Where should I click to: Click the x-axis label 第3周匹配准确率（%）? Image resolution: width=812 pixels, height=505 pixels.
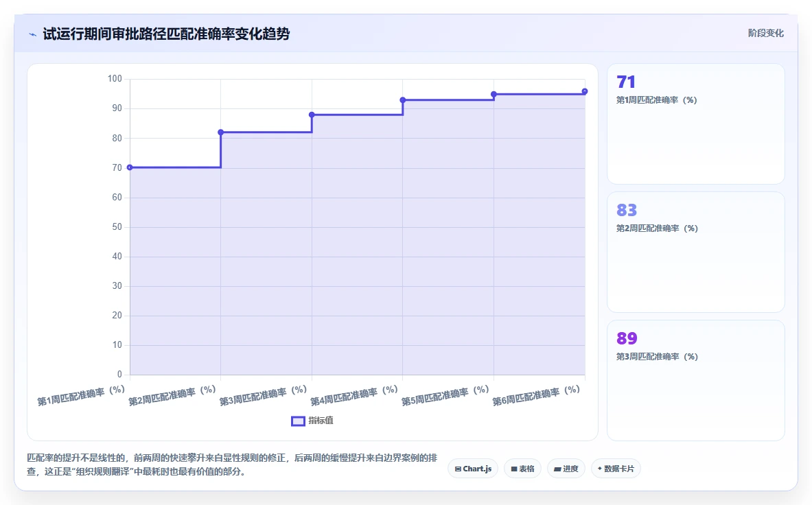point(264,395)
